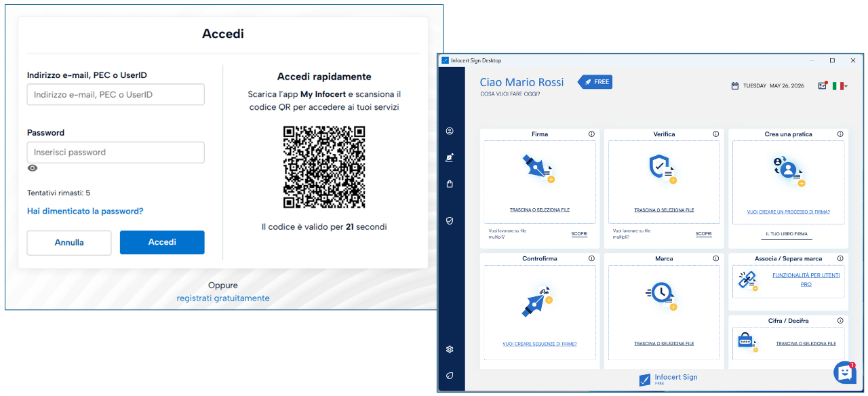Click the FREE plan badge
868x396 pixels.
595,82
